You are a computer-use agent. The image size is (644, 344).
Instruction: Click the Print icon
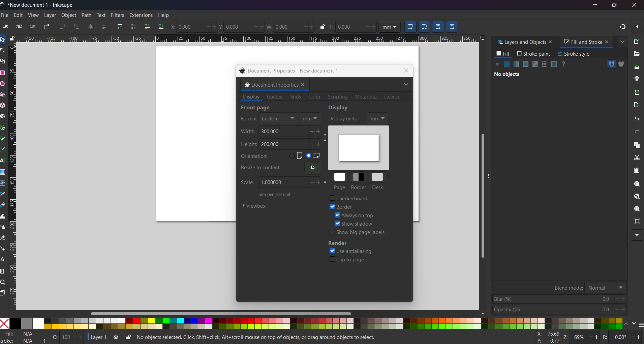point(637,79)
